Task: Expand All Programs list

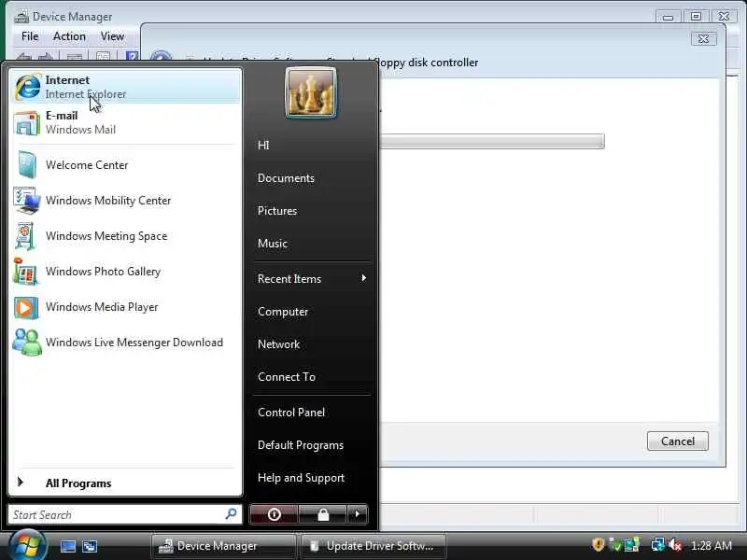Action: [x=125, y=483]
